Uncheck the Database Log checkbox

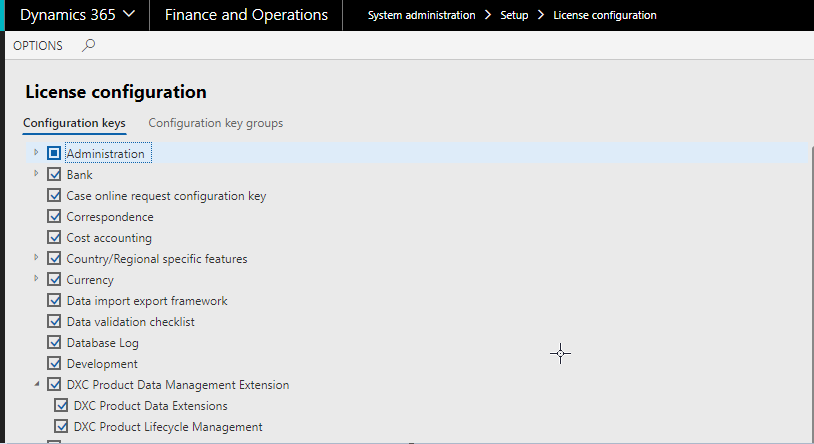coord(54,342)
